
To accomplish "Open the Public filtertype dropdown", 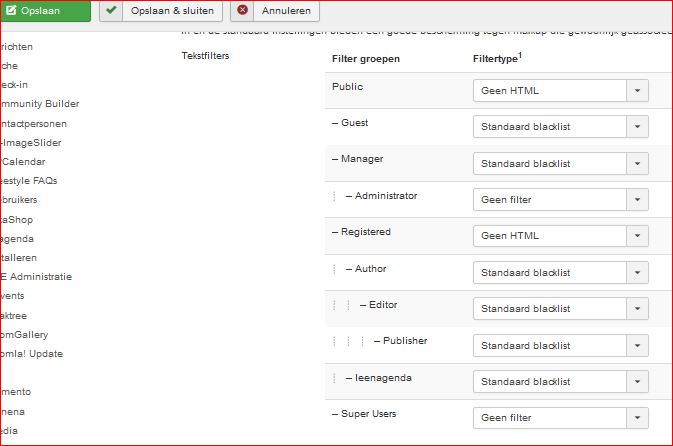I will click(561, 91).
